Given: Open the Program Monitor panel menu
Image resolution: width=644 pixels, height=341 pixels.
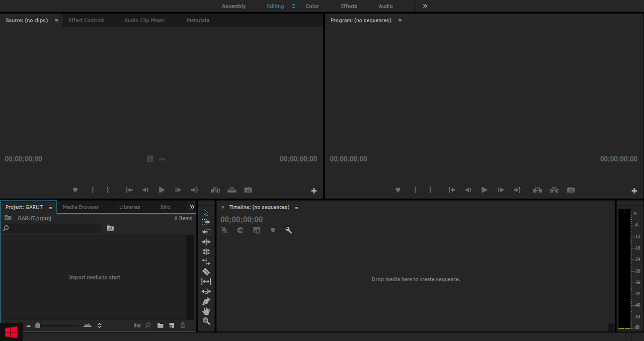Looking at the screenshot, I should tap(400, 21).
